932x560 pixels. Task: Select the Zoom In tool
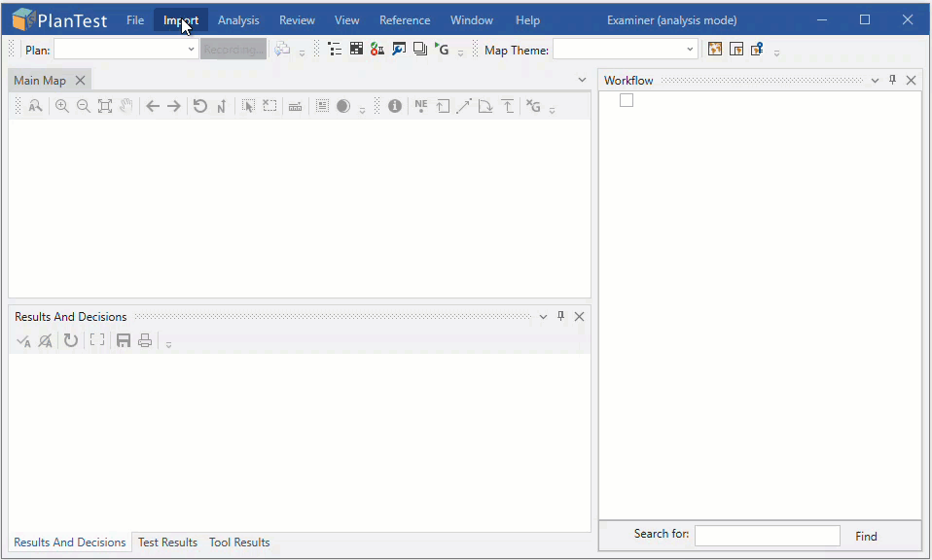pyautogui.click(x=62, y=105)
